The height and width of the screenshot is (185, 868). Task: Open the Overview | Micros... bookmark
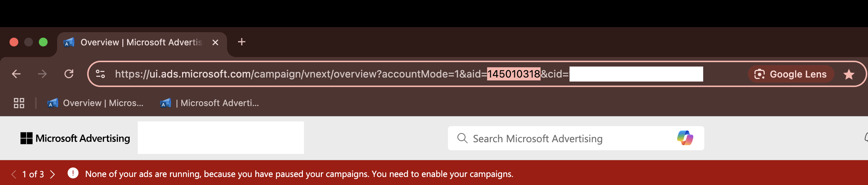96,103
